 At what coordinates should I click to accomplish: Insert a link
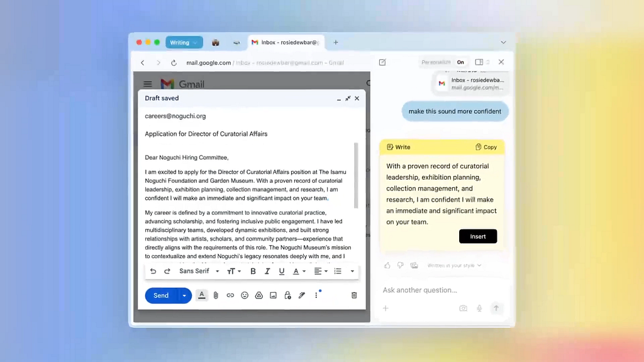point(230,295)
